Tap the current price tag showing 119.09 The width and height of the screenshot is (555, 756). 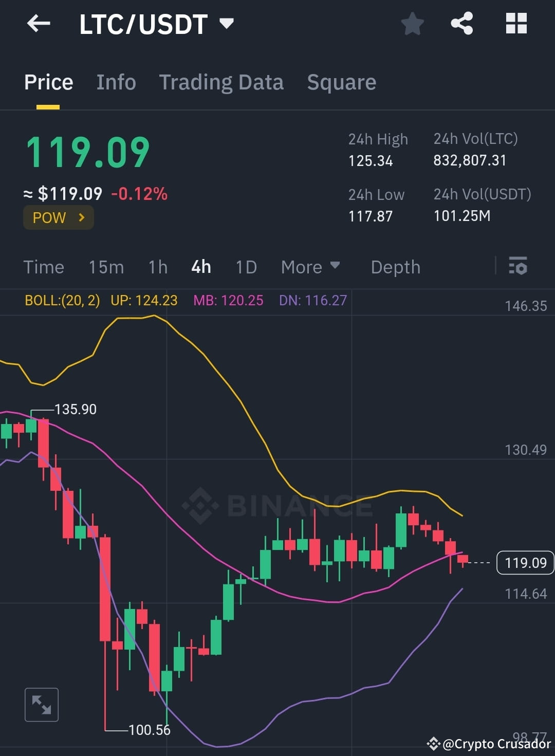pyautogui.click(x=525, y=563)
